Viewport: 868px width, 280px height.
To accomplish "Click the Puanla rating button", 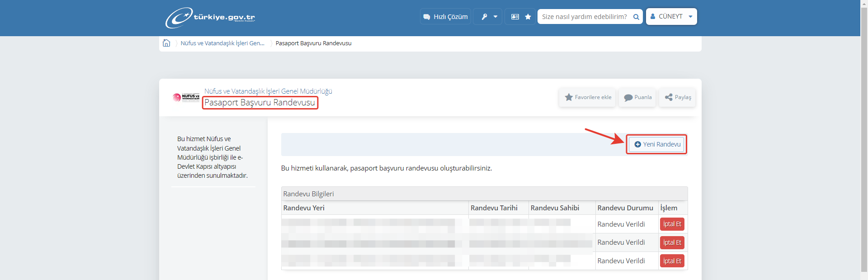I will tap(637, 97).
